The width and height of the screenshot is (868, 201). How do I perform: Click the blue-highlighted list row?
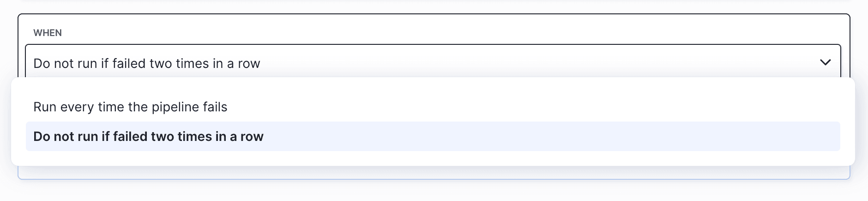[433, 137]
